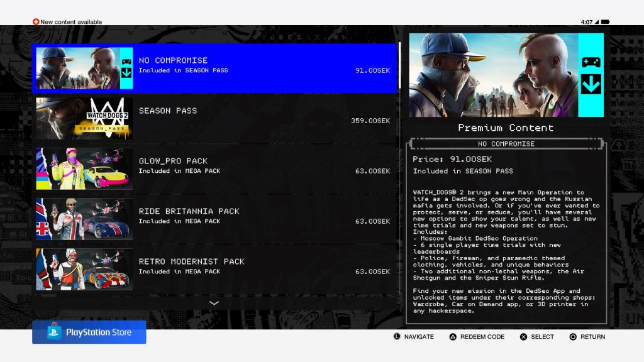Viewport: 644px width, 362px height.
Task: Click the circle Return icon
Action: [573, 337]
